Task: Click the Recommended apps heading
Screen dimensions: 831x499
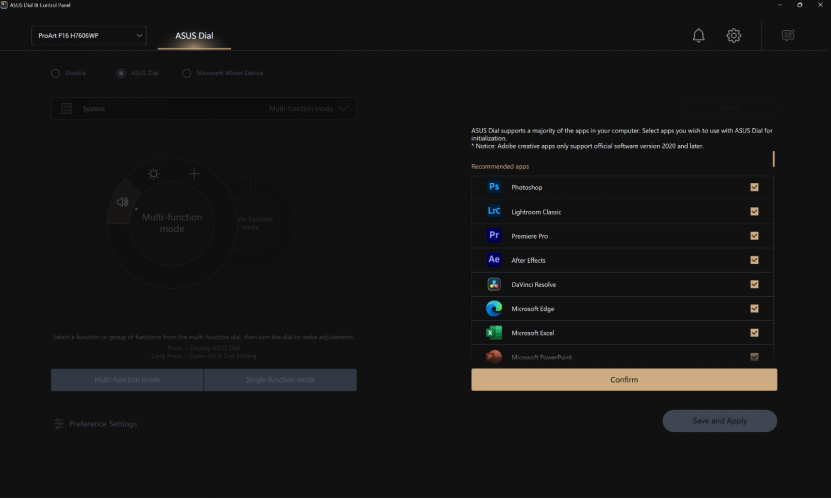Action: [x=500, y=166]
